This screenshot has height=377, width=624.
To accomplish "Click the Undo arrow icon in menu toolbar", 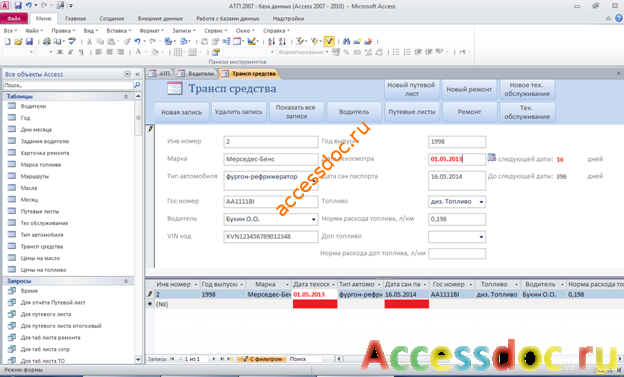I will 137,41.
